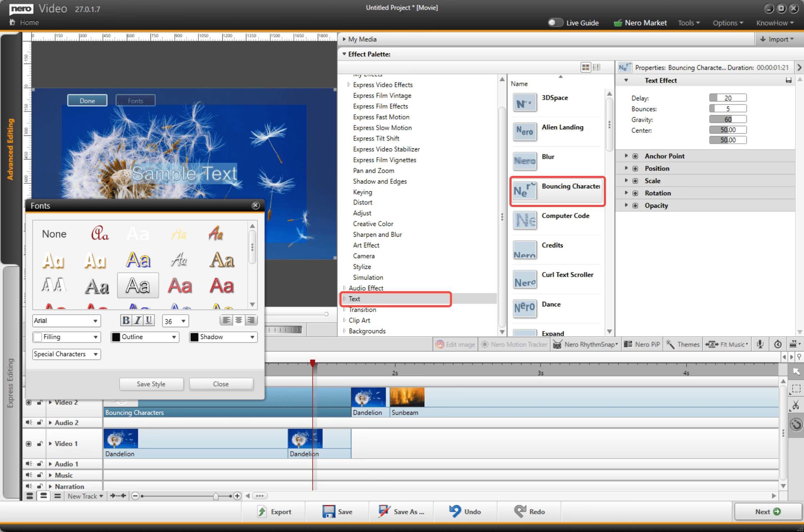The height and width of the screenshot is (532, 804).
Task: Open the Import menu
Action: (776, 39)
